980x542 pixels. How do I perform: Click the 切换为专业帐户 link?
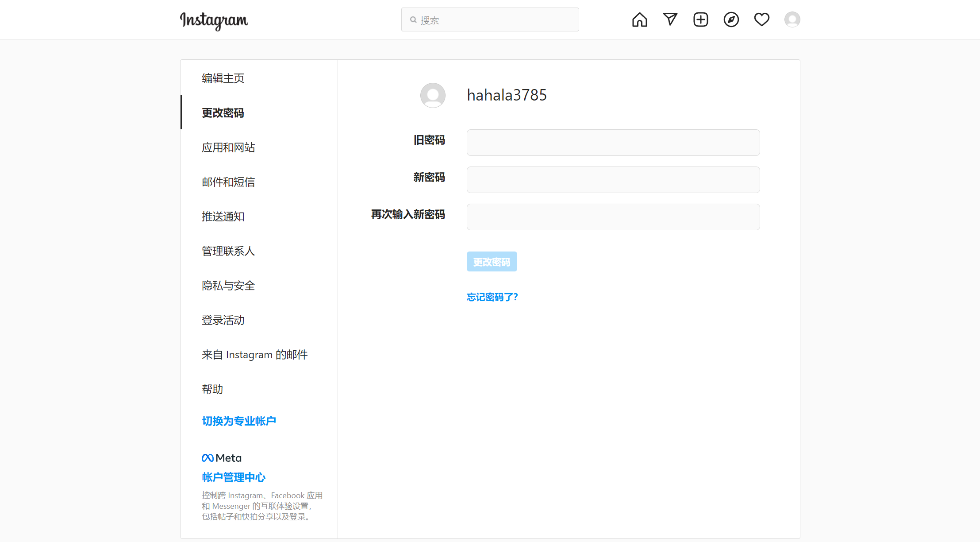point(239,421)
